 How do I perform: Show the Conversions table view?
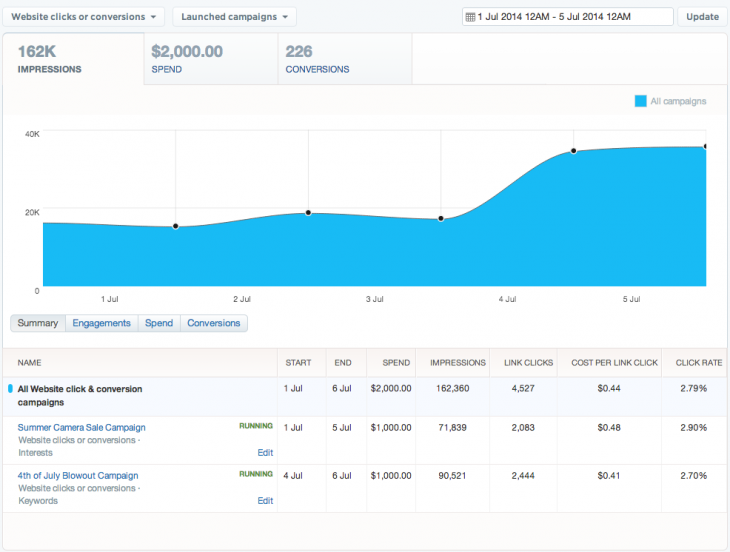pyautogui.click(x=214, y=323)
